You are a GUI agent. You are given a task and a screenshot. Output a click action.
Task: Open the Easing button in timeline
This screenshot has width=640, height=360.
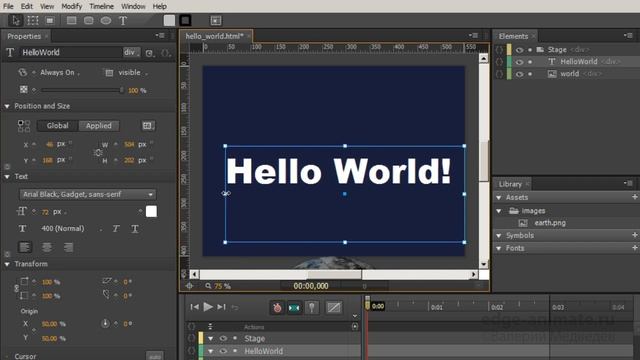click(x=333, y=307)
